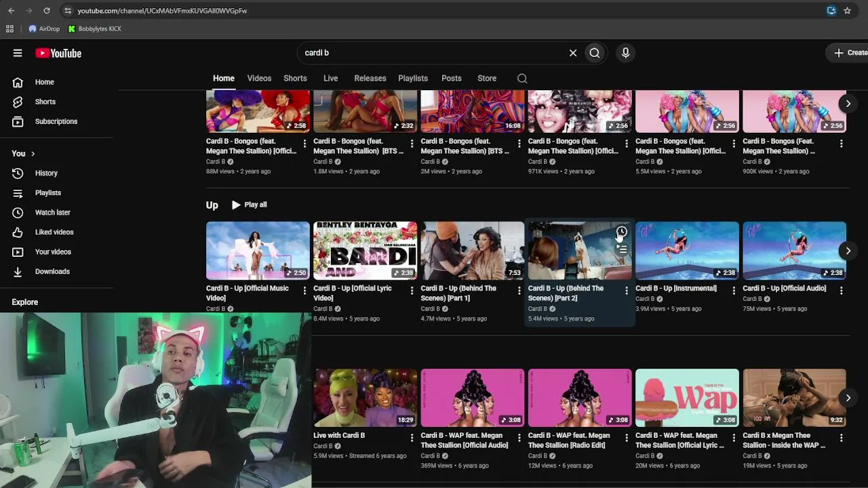Go to Subscriptions in the sidebar
This screenshot has width=868, height=488.
57,121
